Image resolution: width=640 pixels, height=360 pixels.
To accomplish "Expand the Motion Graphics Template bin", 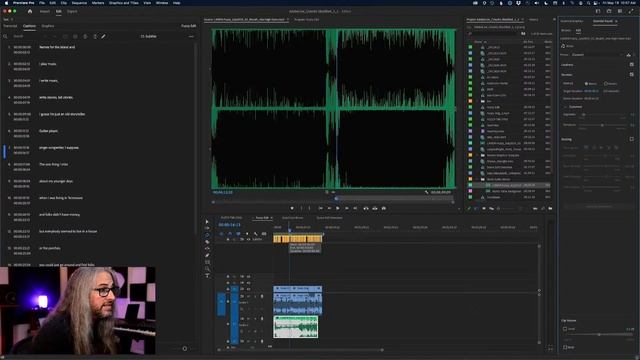I will 478,155.
